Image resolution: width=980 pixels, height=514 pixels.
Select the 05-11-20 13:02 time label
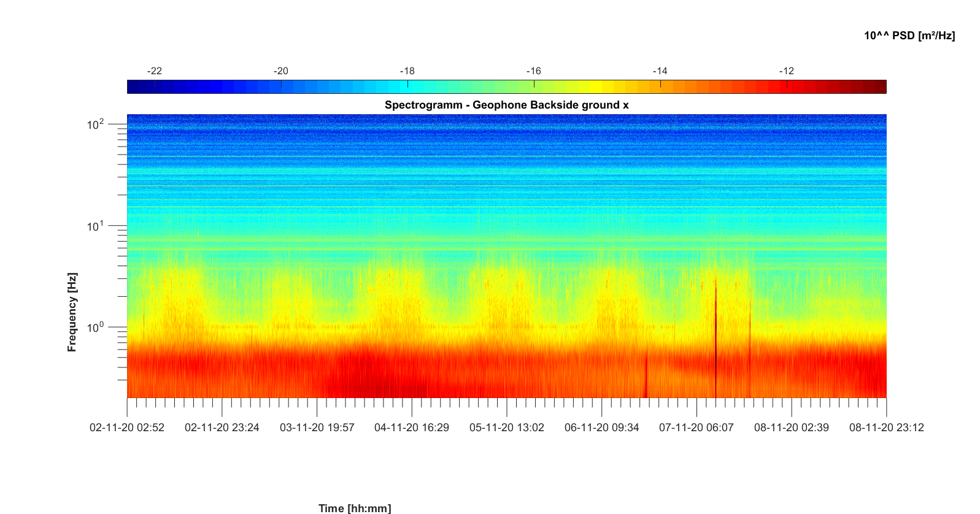point(506,428)
